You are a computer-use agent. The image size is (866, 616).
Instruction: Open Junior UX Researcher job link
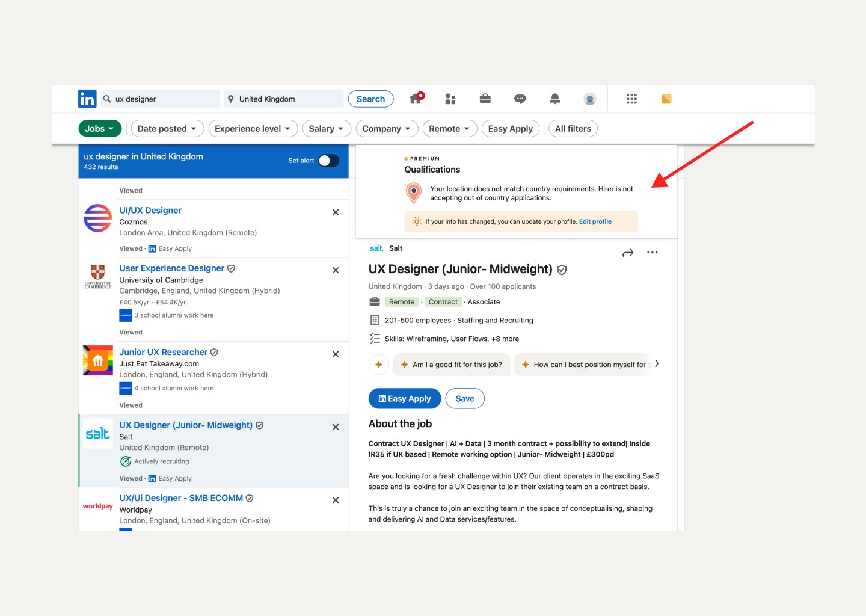(x=163, y=352)
